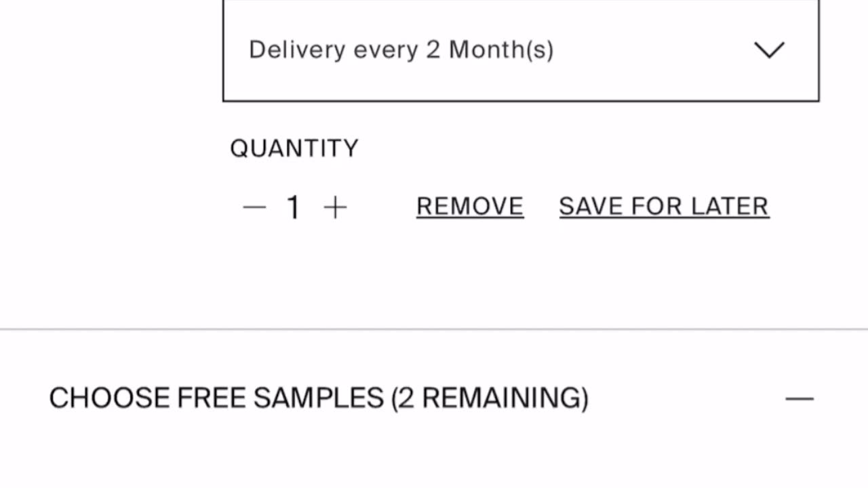Screen dimensions: 868x488
Task: Show delivery options via the down arrow
Action: (769, 49)
